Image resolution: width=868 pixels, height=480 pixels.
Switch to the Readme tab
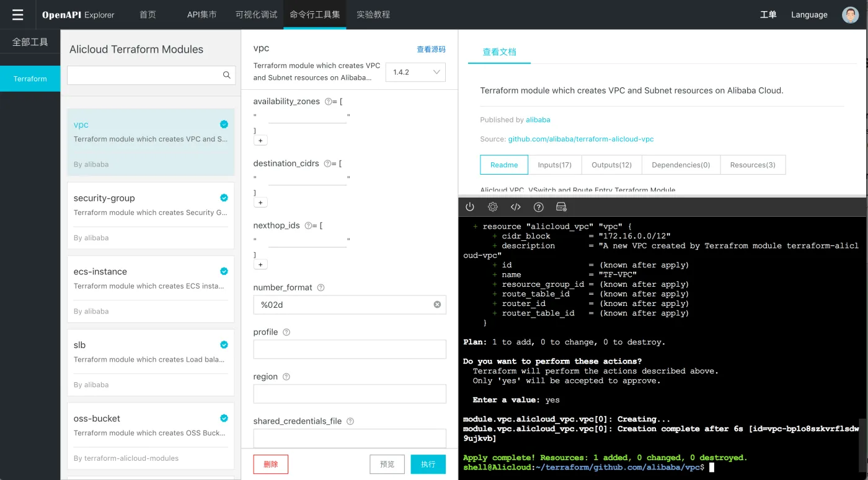[504, 165]
